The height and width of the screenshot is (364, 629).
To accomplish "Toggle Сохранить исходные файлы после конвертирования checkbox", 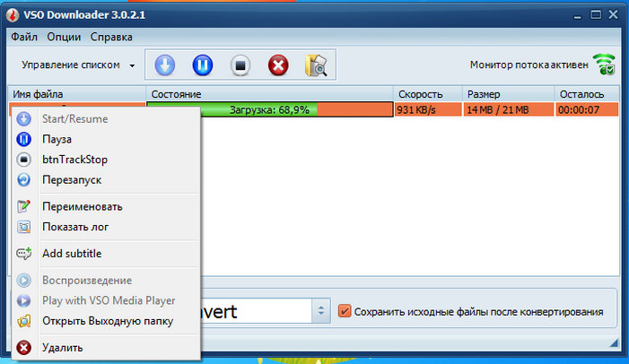I will pos(345,311).
